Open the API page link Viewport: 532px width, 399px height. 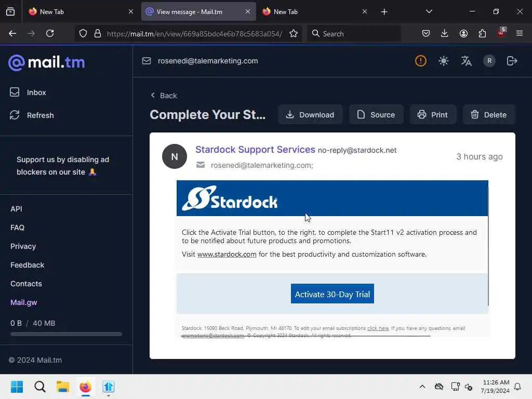16,209
